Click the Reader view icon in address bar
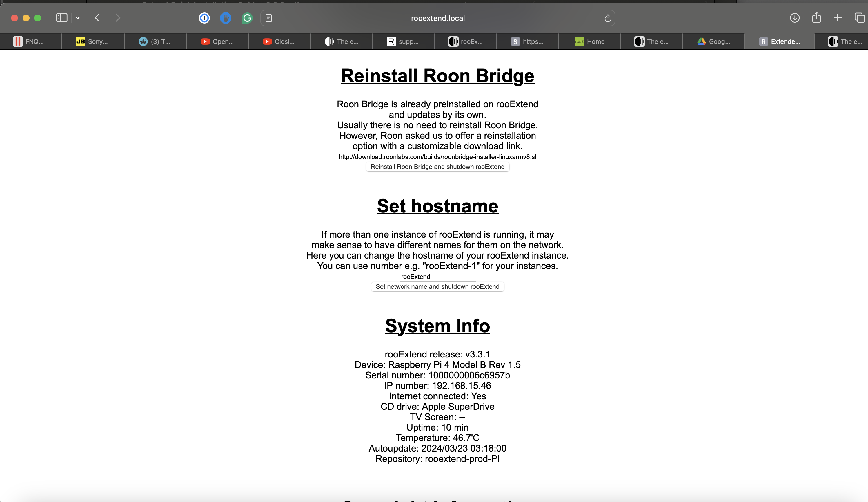This screenshot has width=868, height=502. [269, 18]
